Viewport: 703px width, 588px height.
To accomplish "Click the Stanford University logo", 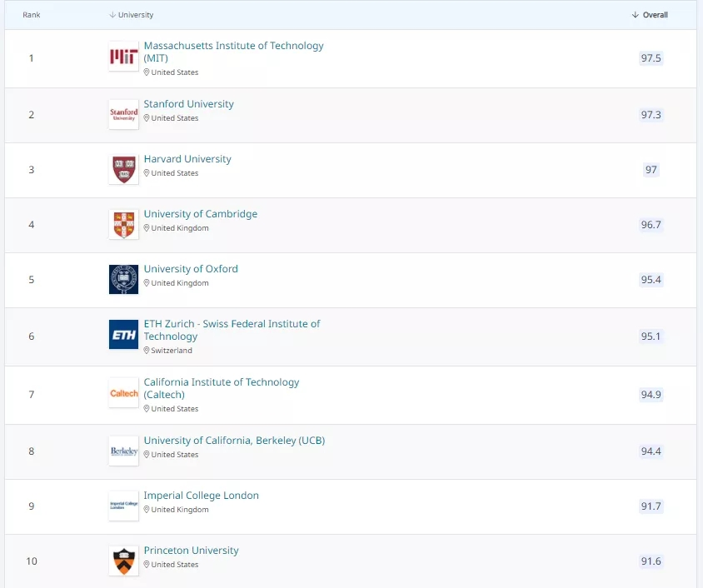I will point(123,114).
